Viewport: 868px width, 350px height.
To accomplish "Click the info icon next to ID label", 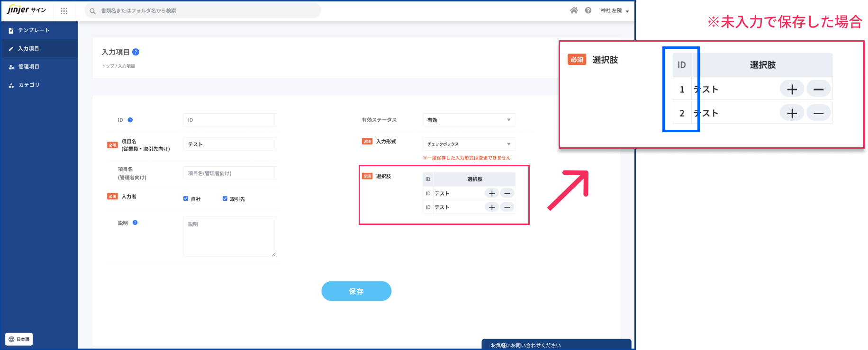I will click(x=130, y=120).
